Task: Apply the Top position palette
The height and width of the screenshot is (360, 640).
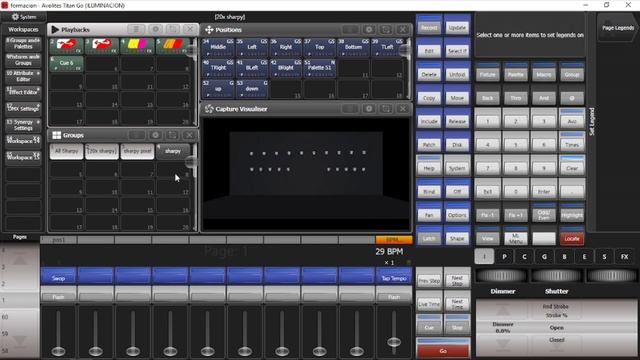Action: pyautogui.click(x=320, y=47)
